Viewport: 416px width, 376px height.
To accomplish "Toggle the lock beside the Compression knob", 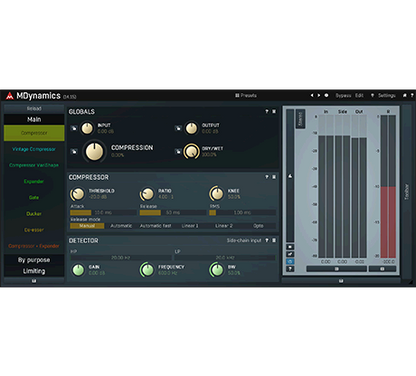I will click(x=74, y=152).
